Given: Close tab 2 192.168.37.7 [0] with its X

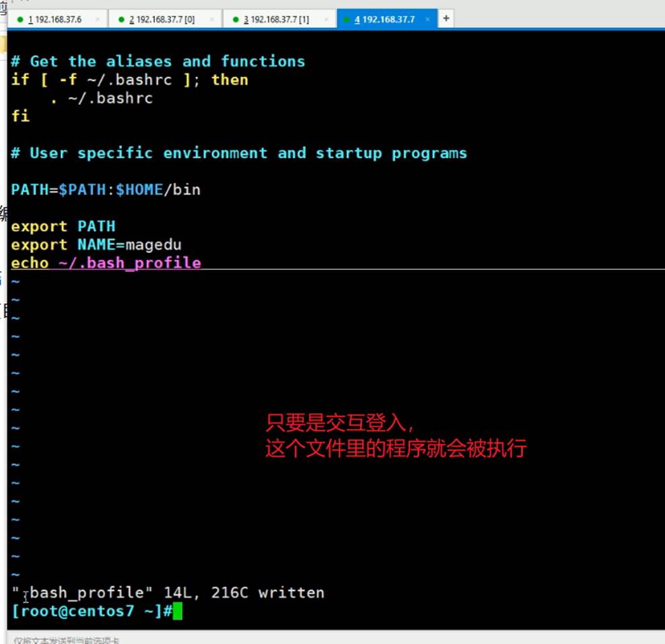Looking at the screenshot, I should click(x=211, y=20).
